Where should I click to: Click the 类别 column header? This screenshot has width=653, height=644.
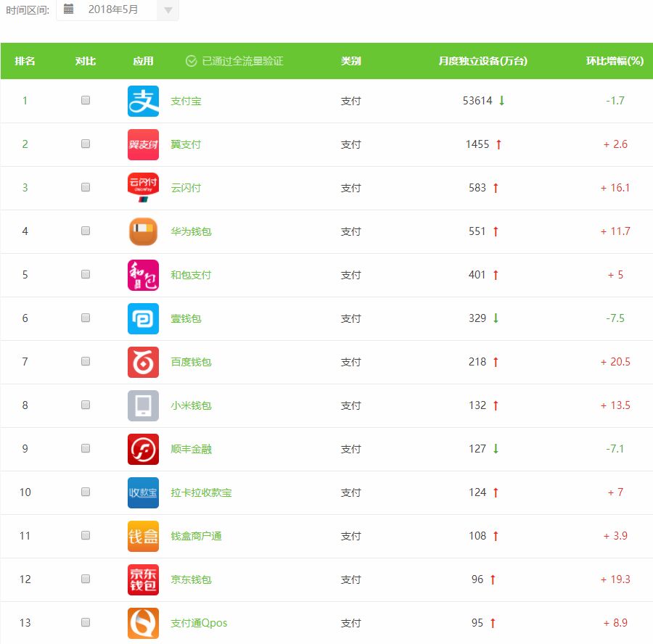coord(350,61)
